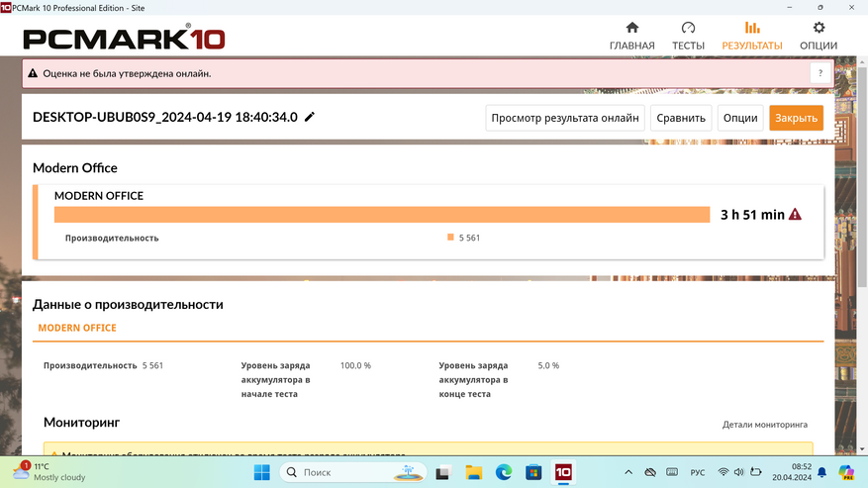Switch the РУС input language indicator
The width and height of the screenshot is (868, 488).
tap(698, 472)
